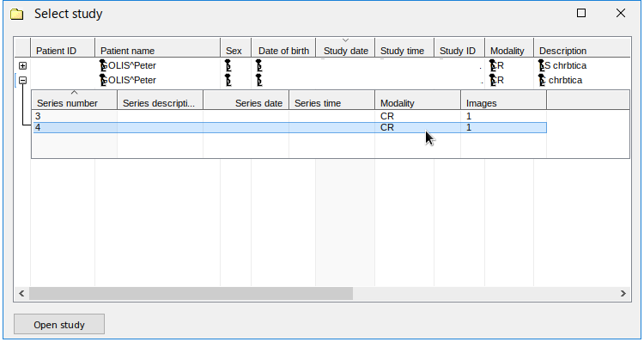Sort by Patient name column header
644x342 pixels.
(158, 47)
